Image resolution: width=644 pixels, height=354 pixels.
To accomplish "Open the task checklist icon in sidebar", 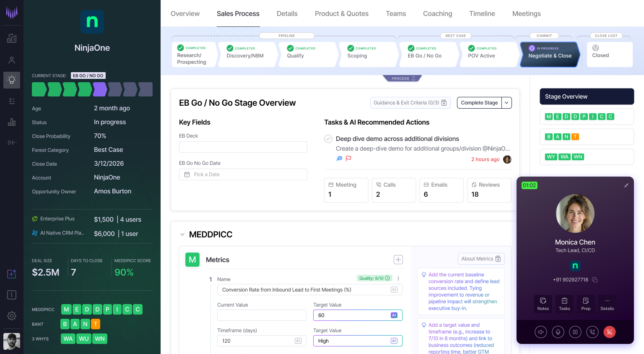I will (x=12, y=101).
